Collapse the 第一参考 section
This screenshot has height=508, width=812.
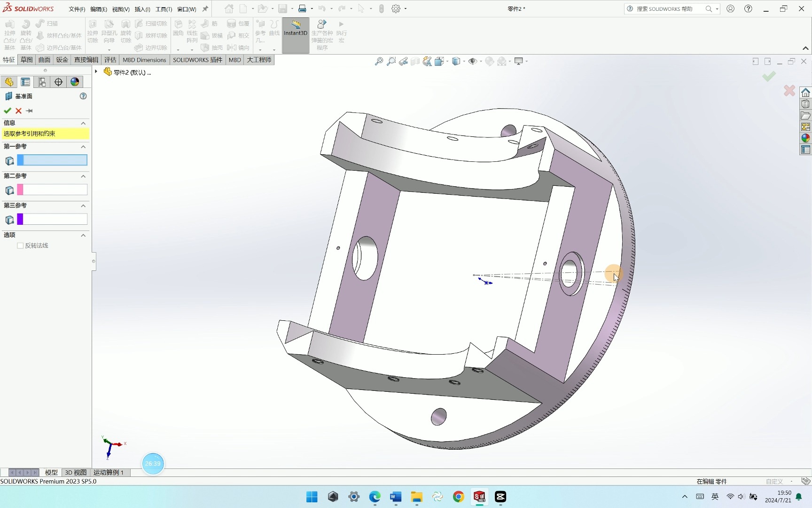pos(83,147)
